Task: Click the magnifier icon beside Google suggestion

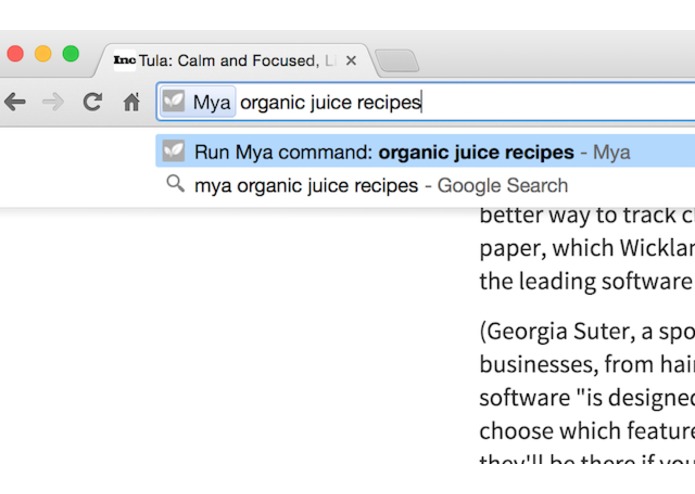Action: tap(175, 183)
